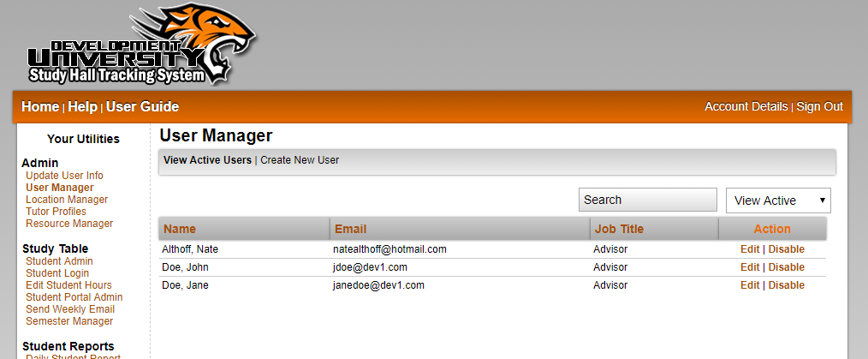
Task: Select the name Althoff, Nate
Action: click(190, 249)
